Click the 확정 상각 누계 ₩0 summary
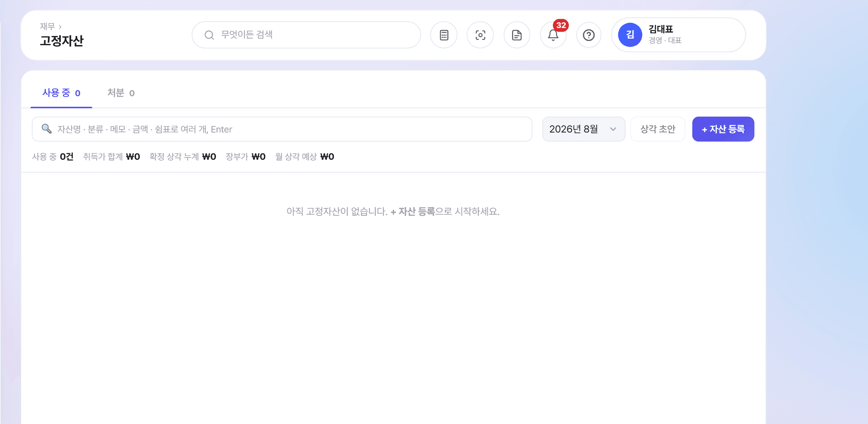The width and height of the screenshot is (868, 424). (183, 157)
